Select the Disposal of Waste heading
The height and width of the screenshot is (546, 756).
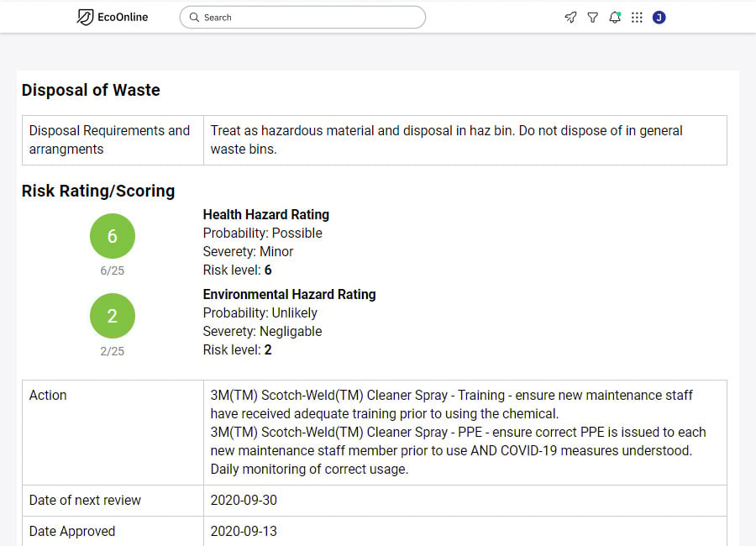point(91,90)
